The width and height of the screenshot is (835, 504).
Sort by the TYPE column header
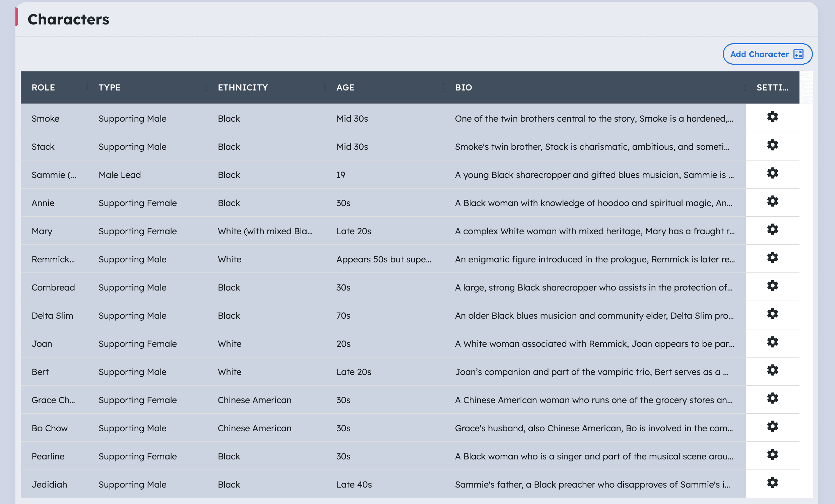point(110,87)
